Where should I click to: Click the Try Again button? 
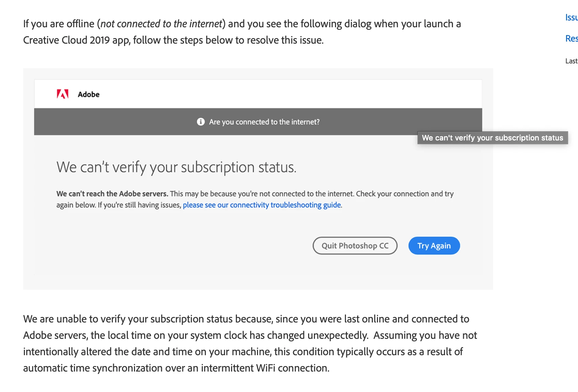coord(434,245)
